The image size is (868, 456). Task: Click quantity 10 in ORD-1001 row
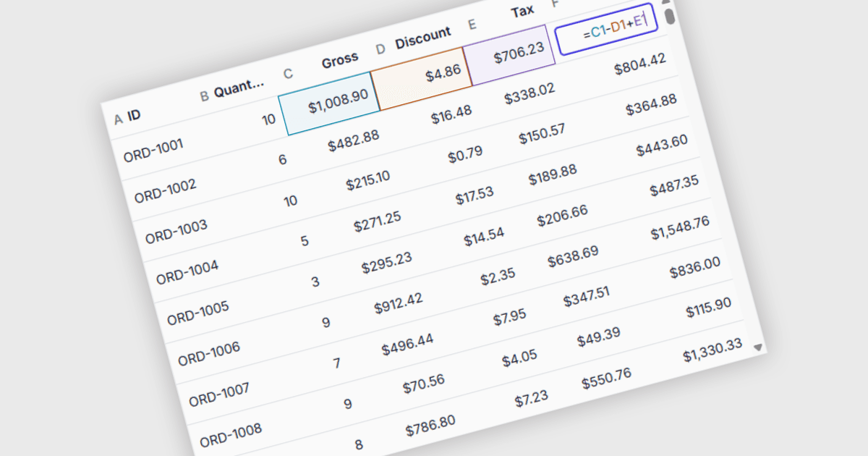269,119
